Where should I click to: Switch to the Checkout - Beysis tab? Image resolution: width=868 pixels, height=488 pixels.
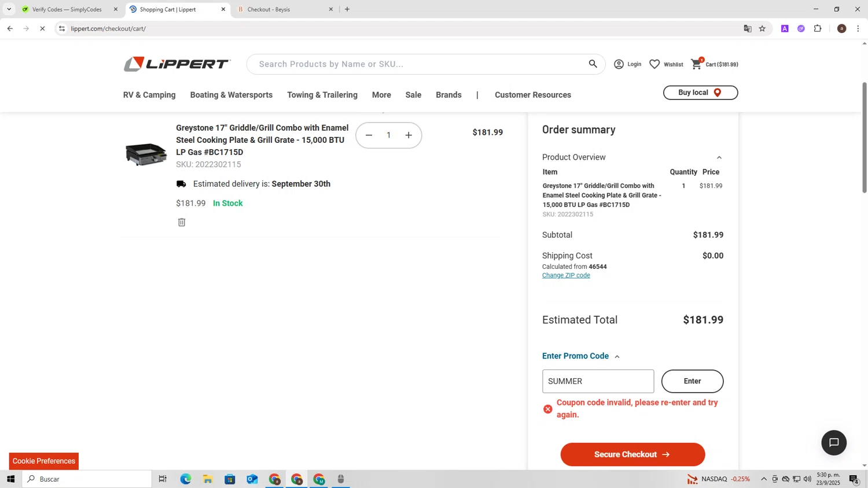284,9
